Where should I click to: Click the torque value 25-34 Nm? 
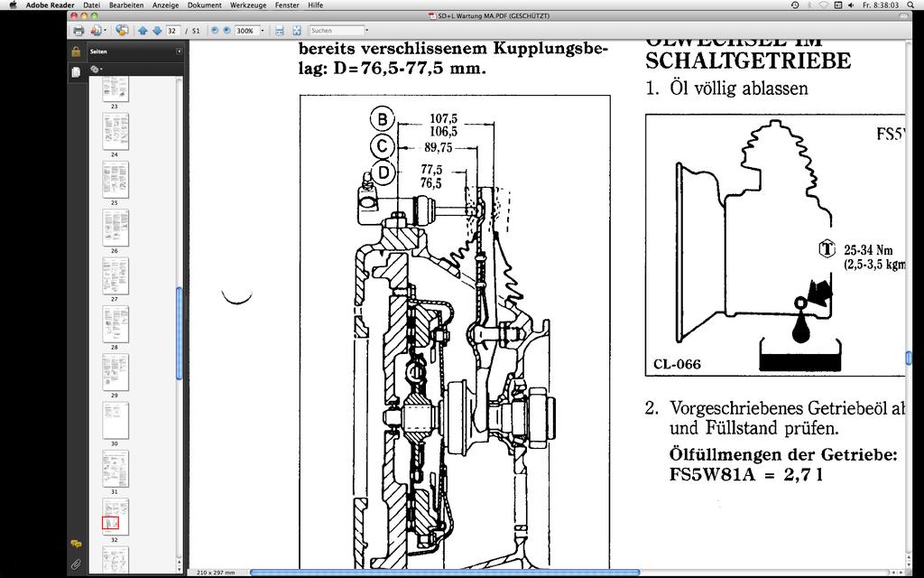coord(868,250)
